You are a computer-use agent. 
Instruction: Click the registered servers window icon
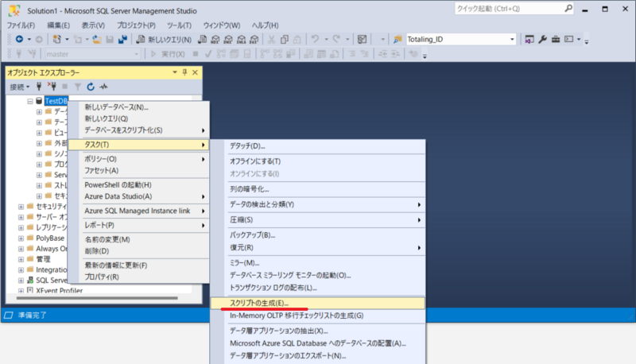529,39
